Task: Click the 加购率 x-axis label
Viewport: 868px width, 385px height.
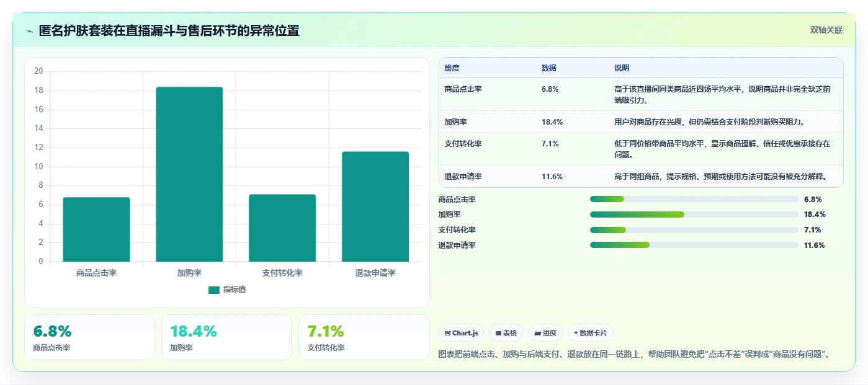Action: tap(189, 273)
